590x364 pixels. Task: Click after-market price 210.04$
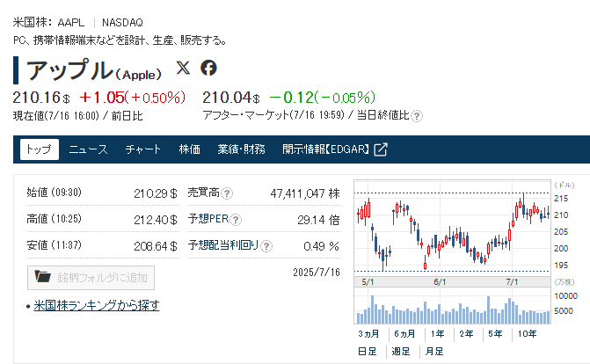click(231, 98)
